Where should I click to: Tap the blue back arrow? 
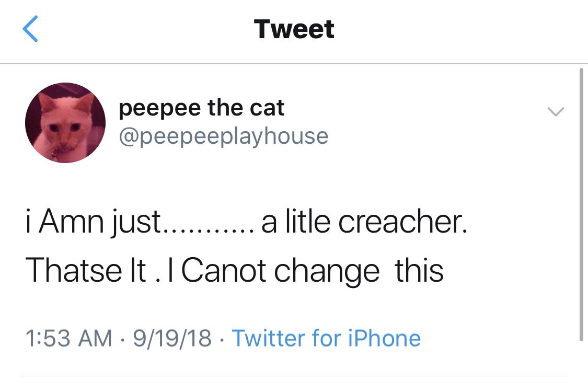point(31,29)
